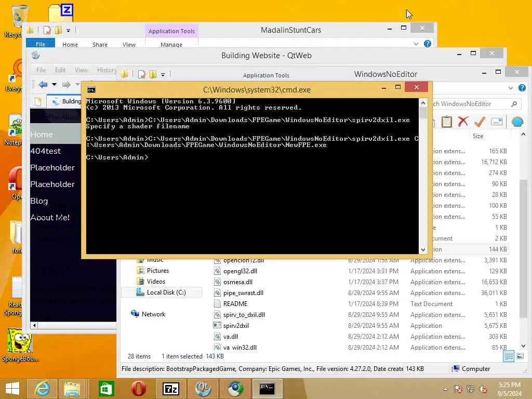Switch to large icons view in WindowsNoEditor
Viewport: 532px width, 399px height.
(x=520, y=356)
